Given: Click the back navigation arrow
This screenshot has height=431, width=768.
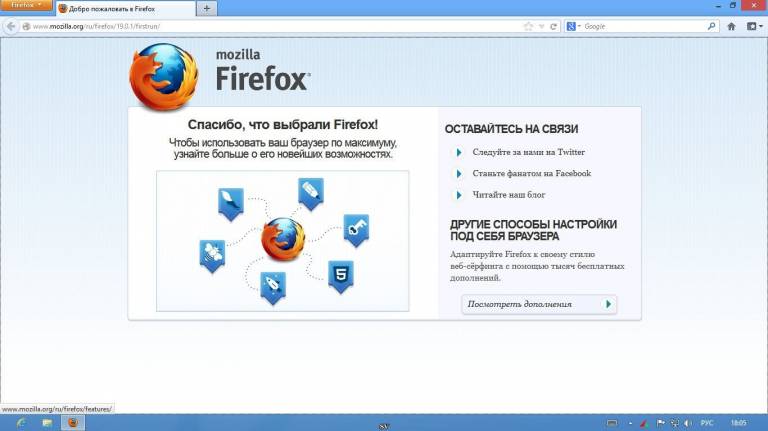Looking at the screenshot, I should click(11, 26).
